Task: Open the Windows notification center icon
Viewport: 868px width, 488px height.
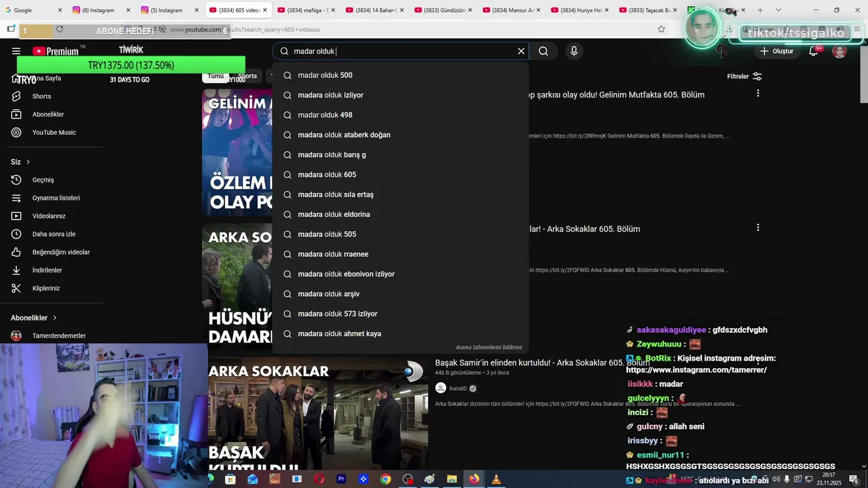Action: click(x=854, y=479)
